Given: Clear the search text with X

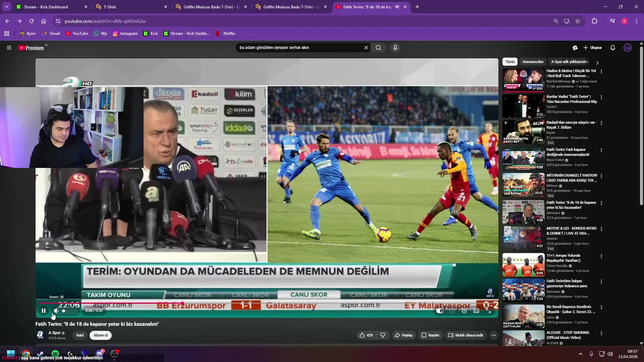Looking at the screenshot, I should point(366,48).
